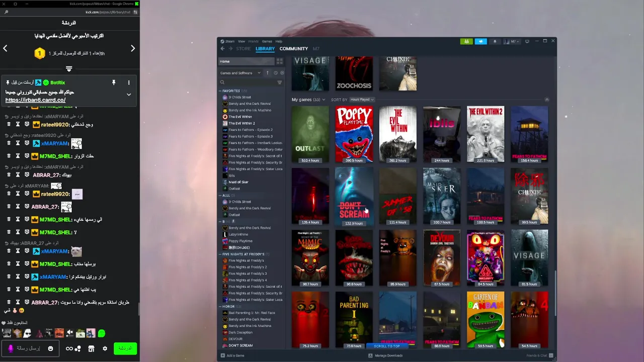Click the infinity icon below chat
The width and height of the screenshot is (644, 362).
click(x=69, y=348)
